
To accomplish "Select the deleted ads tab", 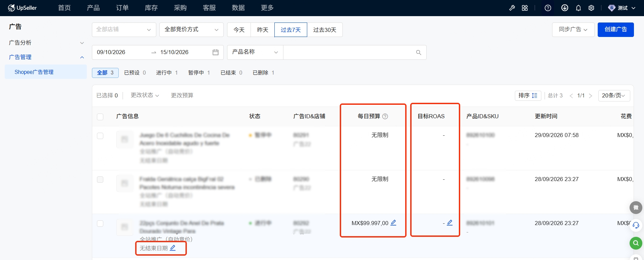I will pos(263,73).
